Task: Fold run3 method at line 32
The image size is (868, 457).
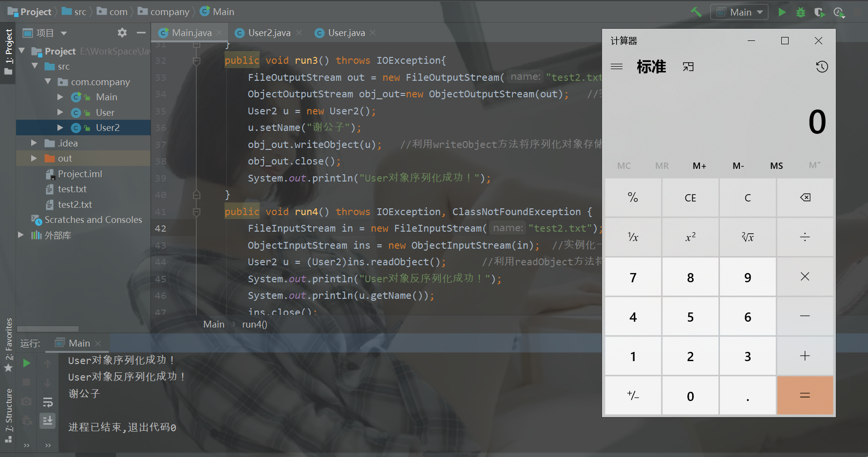Action: point(196,61)
